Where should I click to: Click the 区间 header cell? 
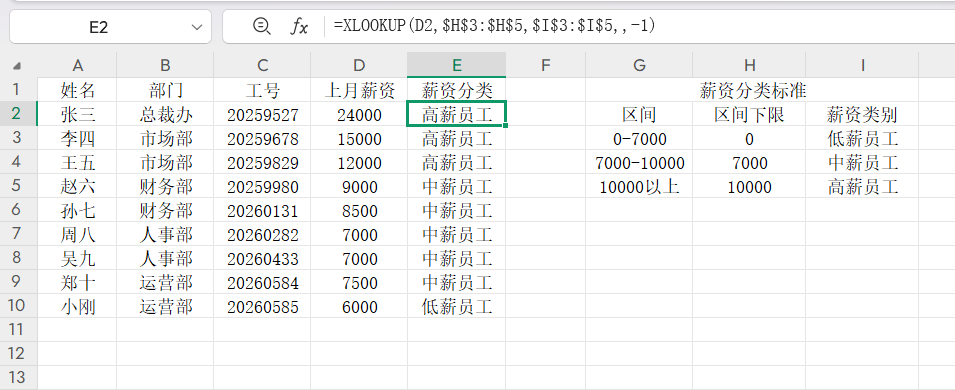pos(639,114)
